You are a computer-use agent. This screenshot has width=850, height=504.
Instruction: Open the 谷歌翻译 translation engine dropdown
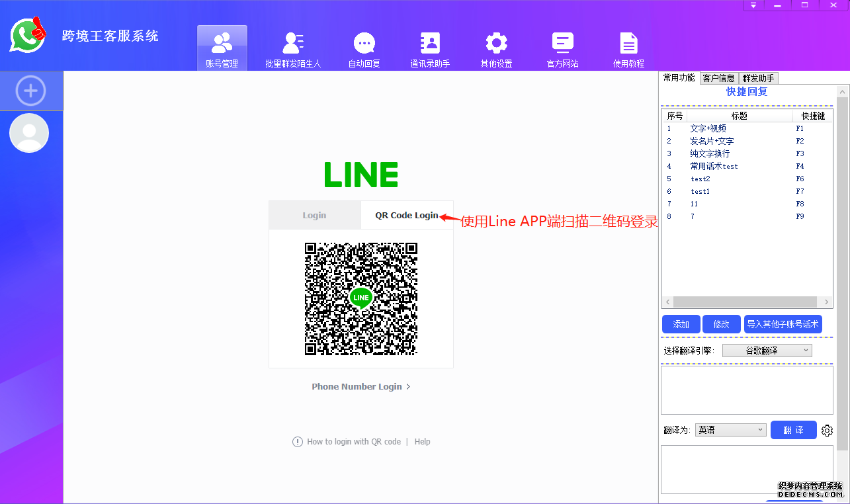(767, 350)
